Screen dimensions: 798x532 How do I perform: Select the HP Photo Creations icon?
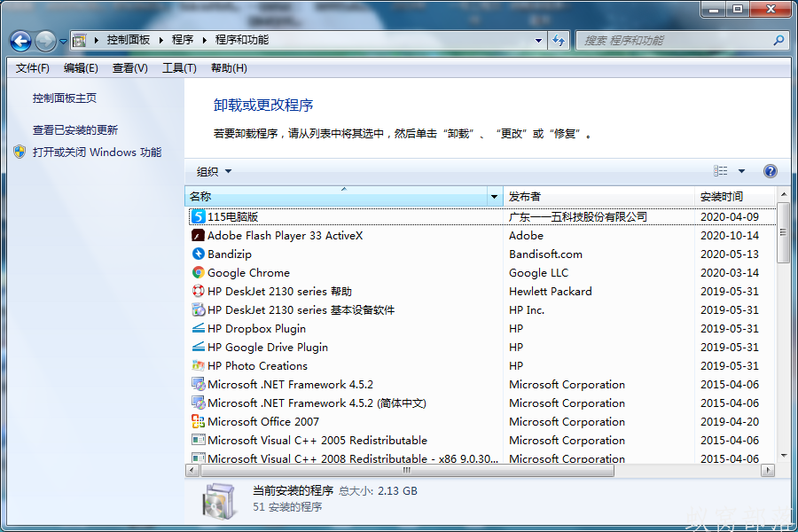(199, 365)
